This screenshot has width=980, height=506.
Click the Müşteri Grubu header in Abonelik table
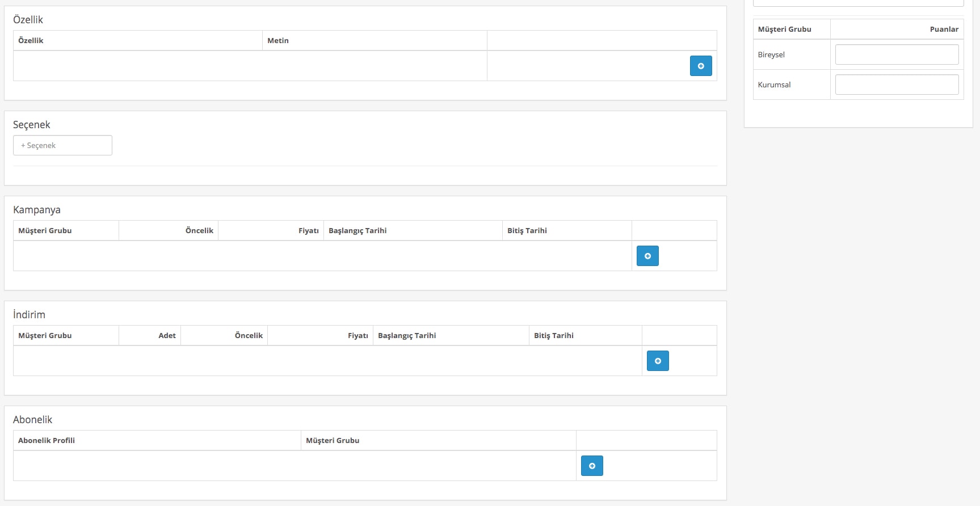tap(333, 440)
